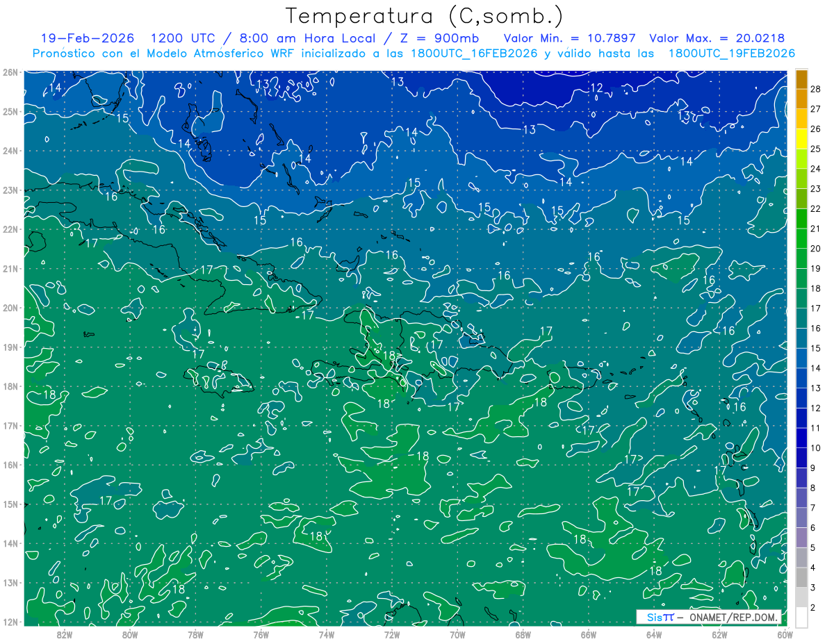
Task: Click the color scale label '10'
Action: point(816,448)
